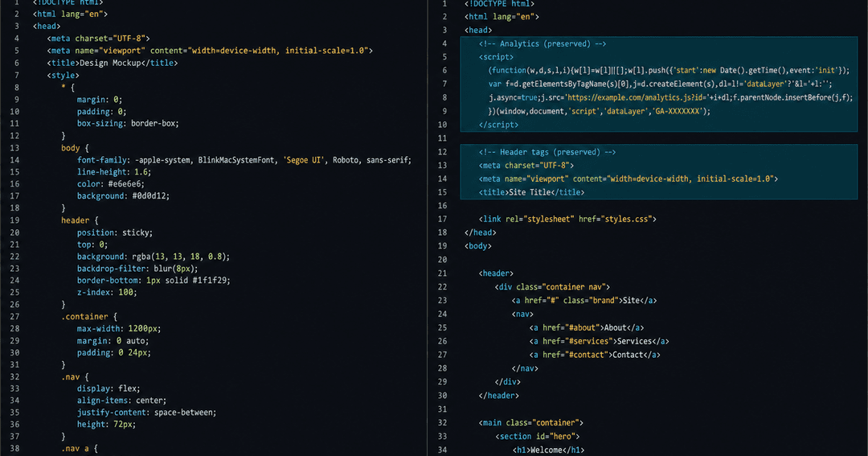Image resolution: width=868 pixels, height=456 pixels.
Task: Click the line containing 'GA-XXXXXXX'
Action: click(599, 111)
